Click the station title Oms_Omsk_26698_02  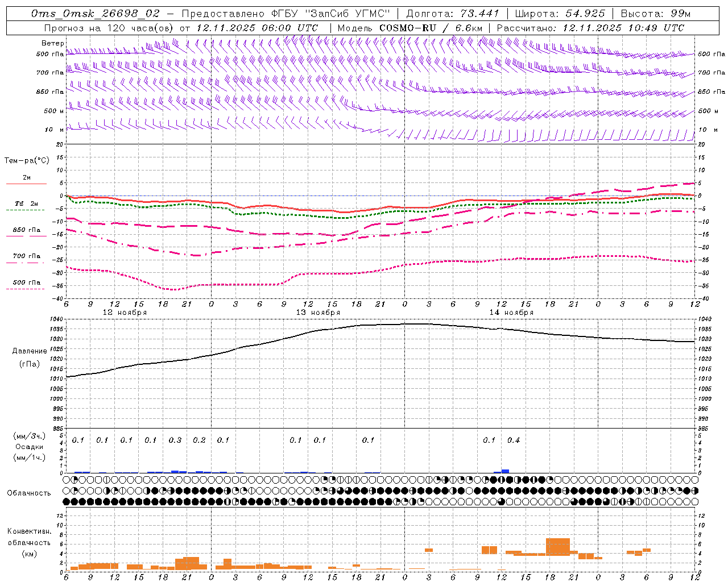(96, 14)
